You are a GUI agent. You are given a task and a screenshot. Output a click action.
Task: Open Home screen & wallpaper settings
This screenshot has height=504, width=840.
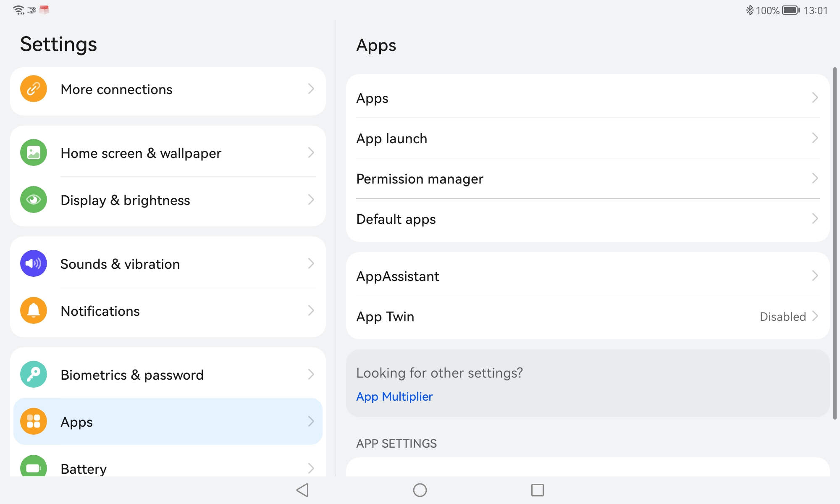tap(168, 153)
